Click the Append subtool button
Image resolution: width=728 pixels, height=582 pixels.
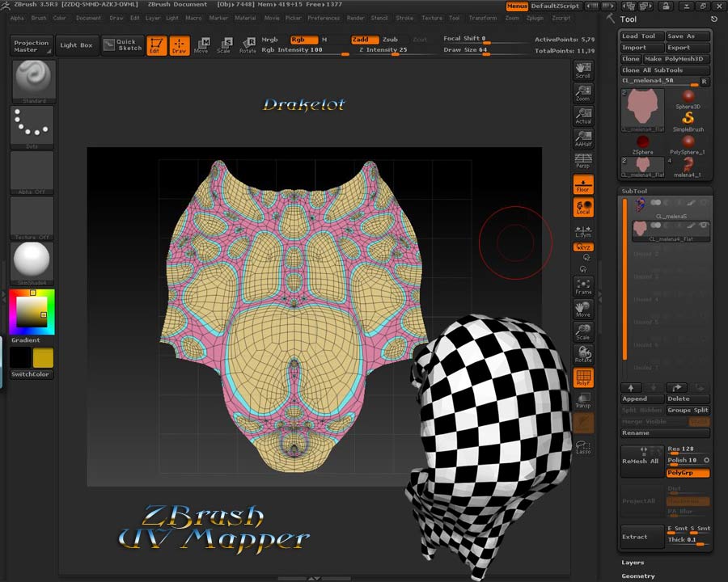[x=642, y=399]
